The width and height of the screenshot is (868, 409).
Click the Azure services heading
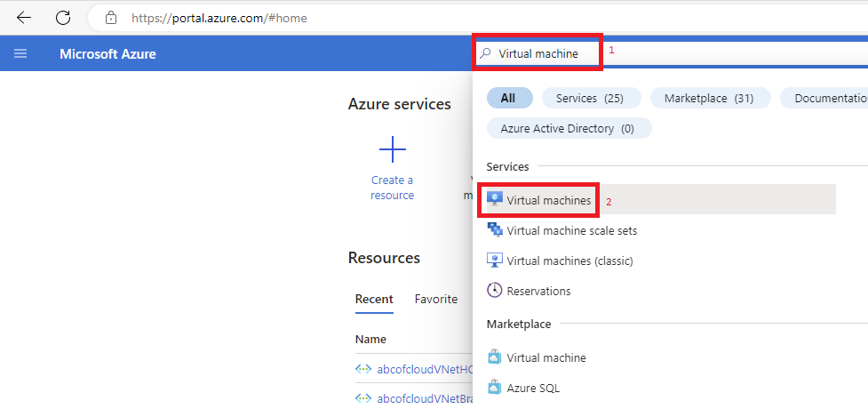399,104
